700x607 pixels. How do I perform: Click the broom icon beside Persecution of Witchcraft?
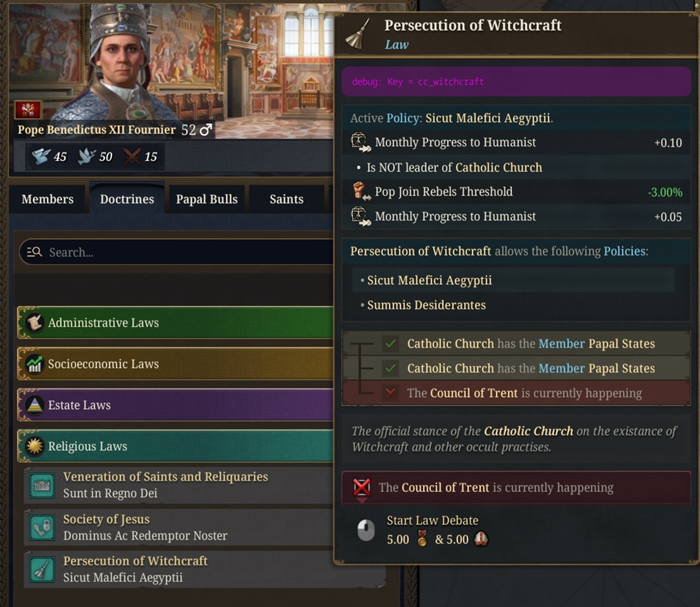(42, 569)
